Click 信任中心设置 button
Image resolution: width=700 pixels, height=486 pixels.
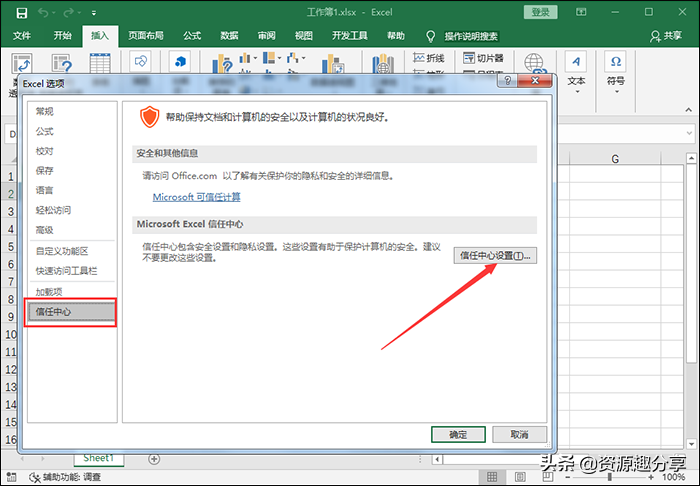(x=495, y=256)
